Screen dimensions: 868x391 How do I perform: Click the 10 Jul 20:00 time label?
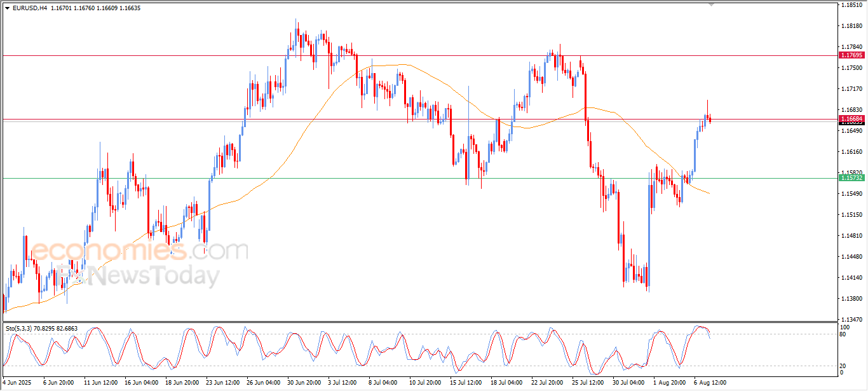coord(426,383)
